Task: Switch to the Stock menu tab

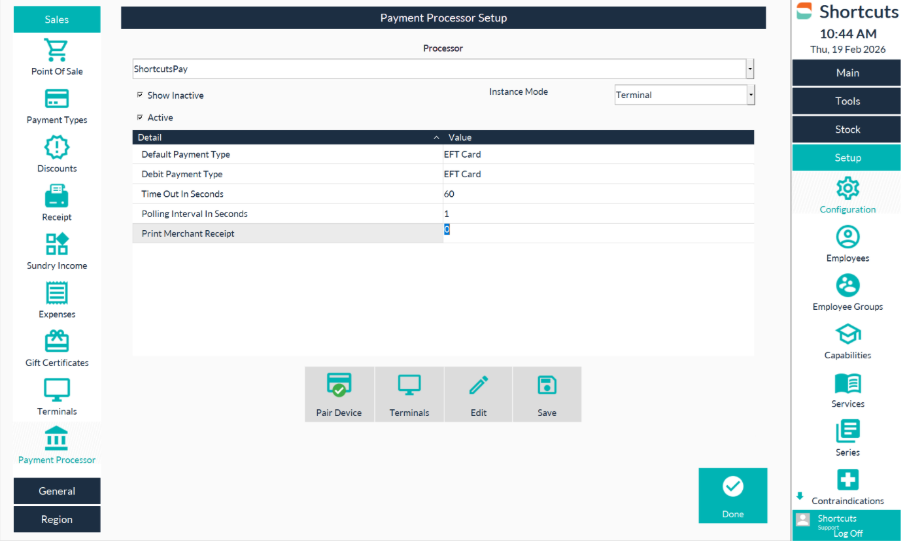Action: pos(847,129)
